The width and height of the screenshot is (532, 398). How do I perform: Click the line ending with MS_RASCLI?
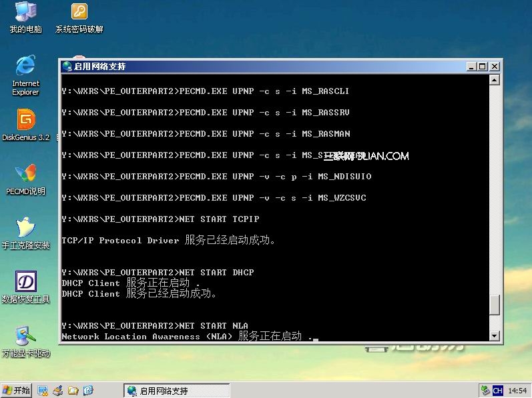206,91
